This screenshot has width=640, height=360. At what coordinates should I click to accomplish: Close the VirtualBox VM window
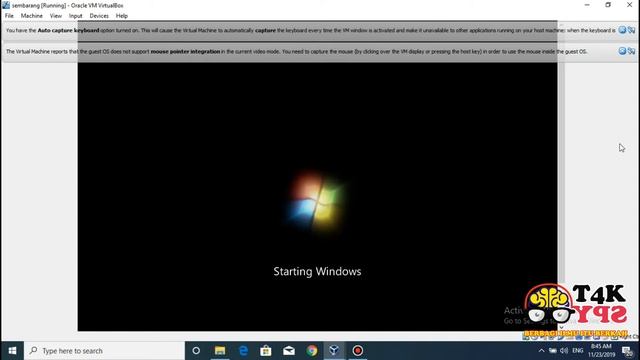point(629,5)
